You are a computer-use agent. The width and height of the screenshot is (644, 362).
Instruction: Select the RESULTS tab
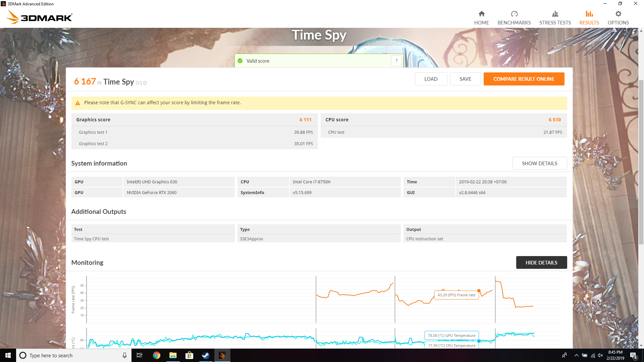coord(589,18)
